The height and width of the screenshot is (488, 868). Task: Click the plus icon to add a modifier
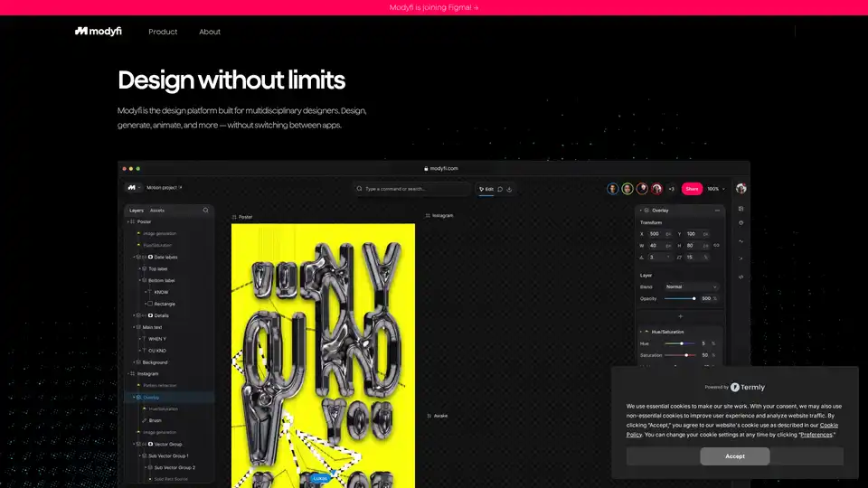pos(680,316)
